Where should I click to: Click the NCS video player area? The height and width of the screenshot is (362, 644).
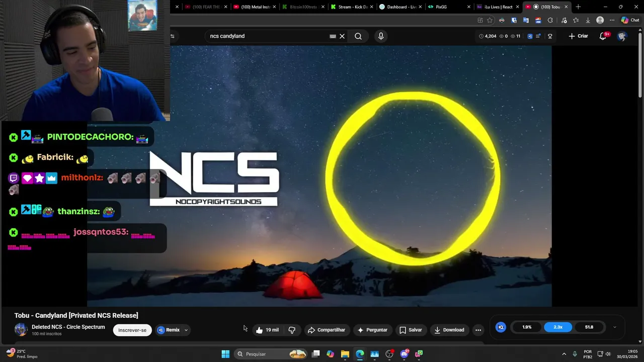click(319, 176)
